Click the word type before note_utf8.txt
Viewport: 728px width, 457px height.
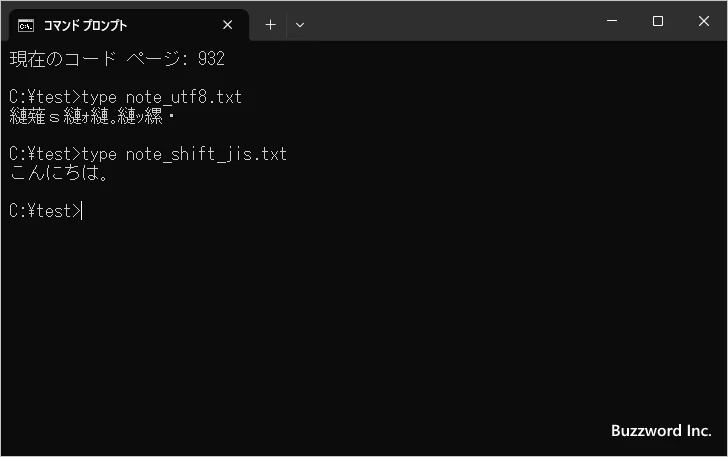(x=100, y=97)
